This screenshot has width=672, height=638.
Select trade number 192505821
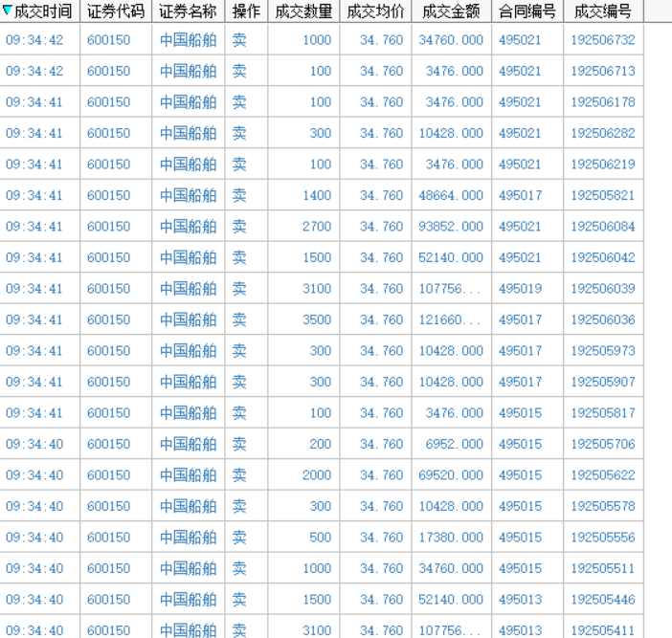[x=603, y=195]
